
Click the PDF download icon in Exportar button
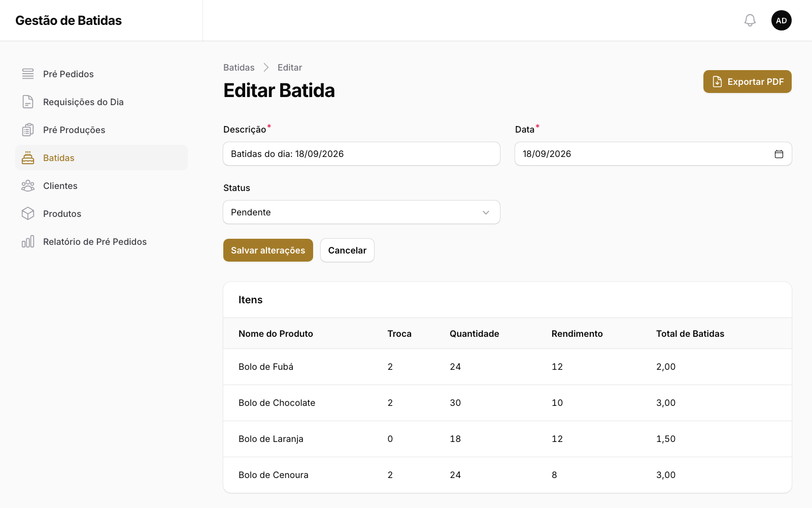coord(717,82)
